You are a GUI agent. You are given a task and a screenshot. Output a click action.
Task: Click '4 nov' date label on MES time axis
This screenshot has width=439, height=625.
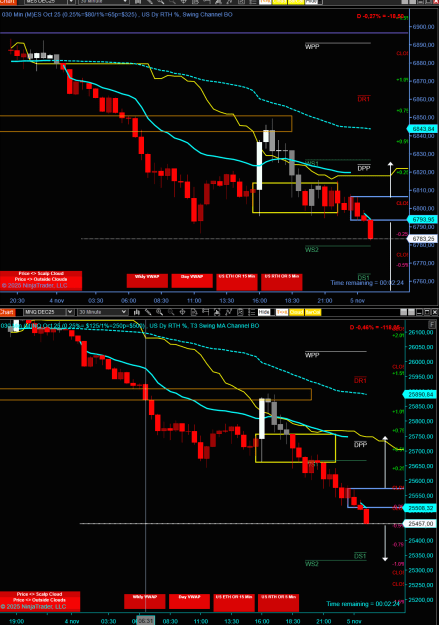click(x=57, y=301)
